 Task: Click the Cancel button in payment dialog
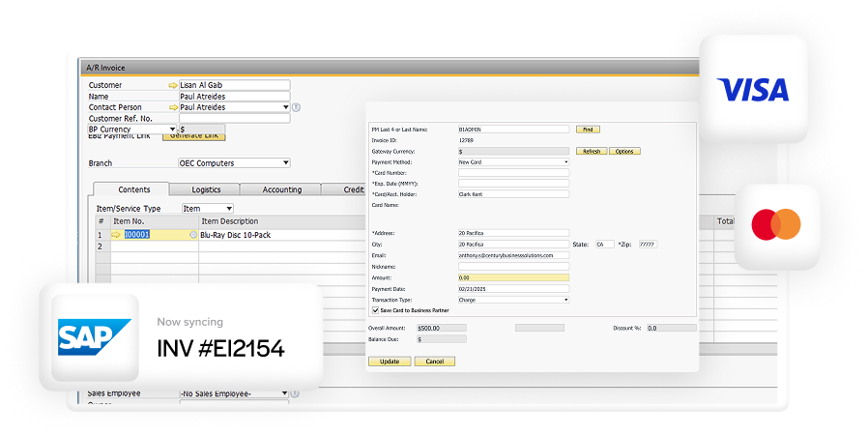point(435,362)
